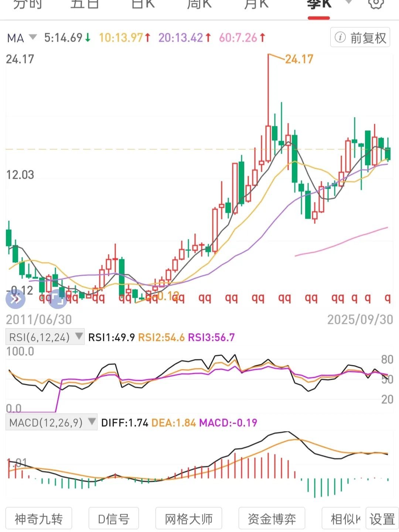Tap the 设置 button at bottom right
This screenshot has height=532, width=399.
(x=382, y=519)
